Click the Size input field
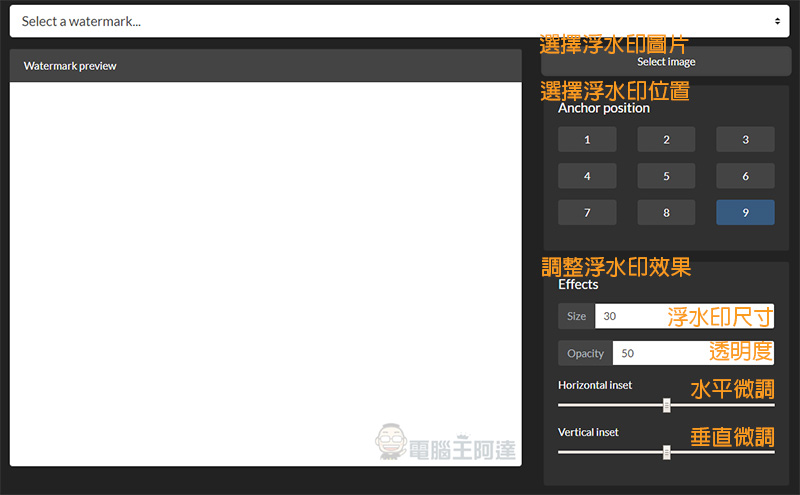 click(684, 316)
